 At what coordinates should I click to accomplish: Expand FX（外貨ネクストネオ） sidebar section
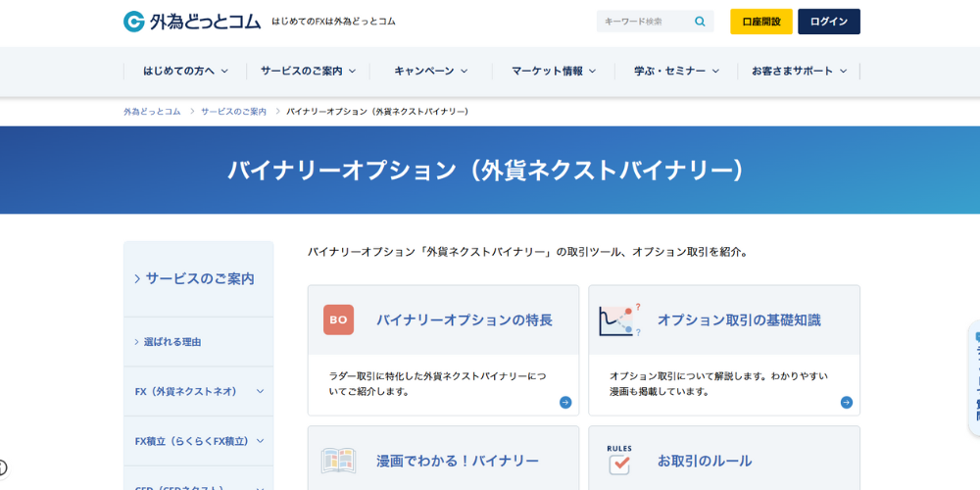[x=199, y=391]
